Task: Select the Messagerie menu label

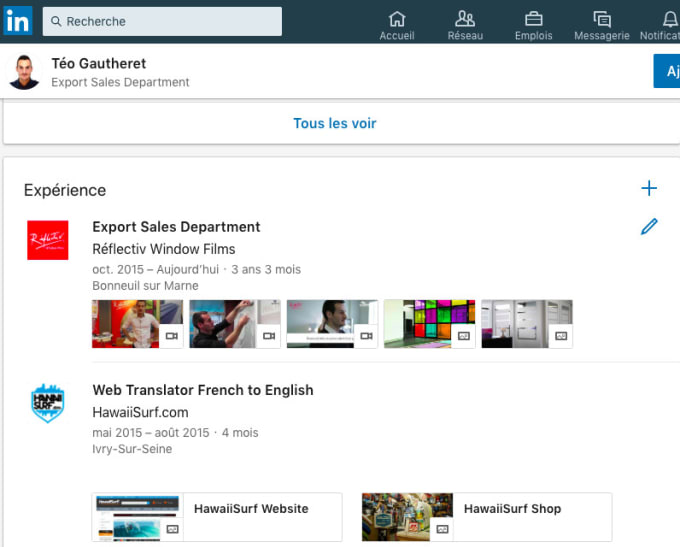Action: click(x=602, y=36)
